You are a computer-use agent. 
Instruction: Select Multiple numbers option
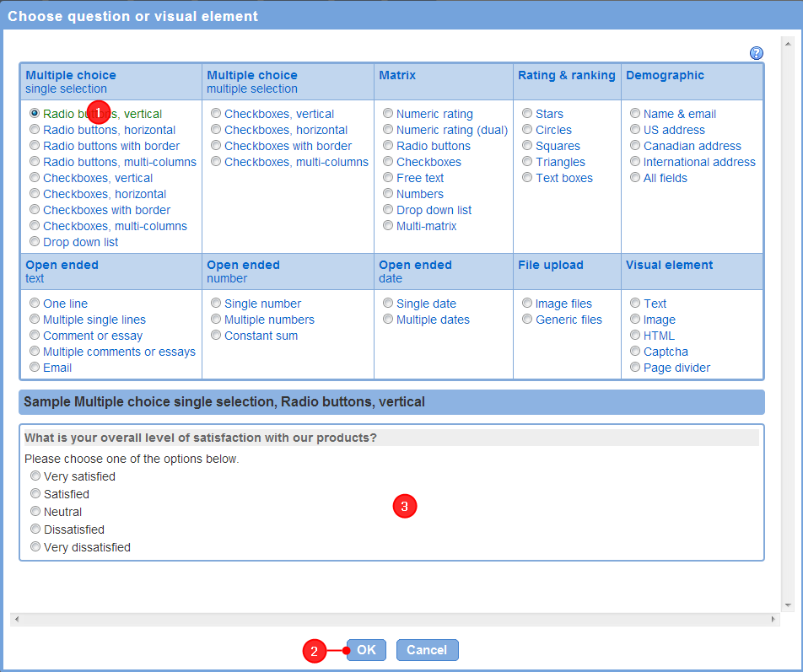(216, 319)
